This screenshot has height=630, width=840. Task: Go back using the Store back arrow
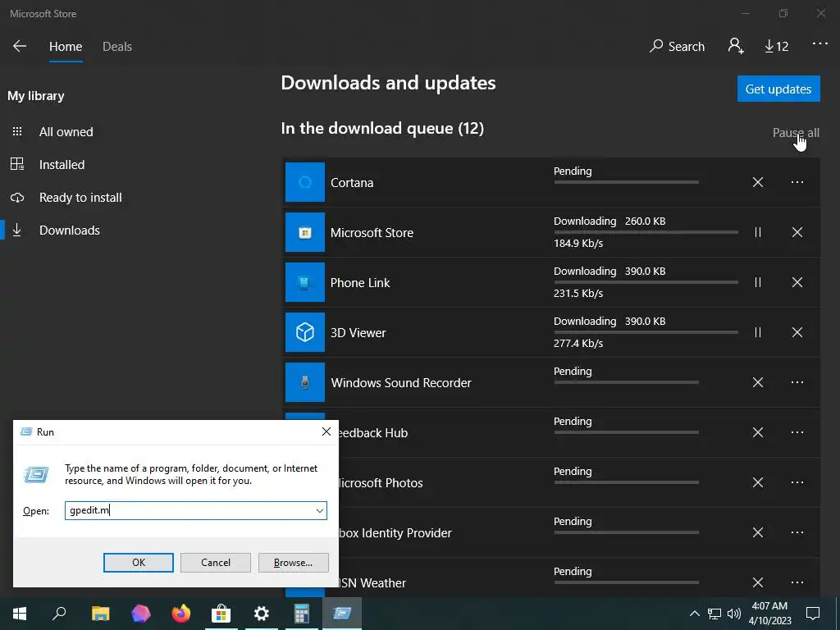click(x=20, y=46)
